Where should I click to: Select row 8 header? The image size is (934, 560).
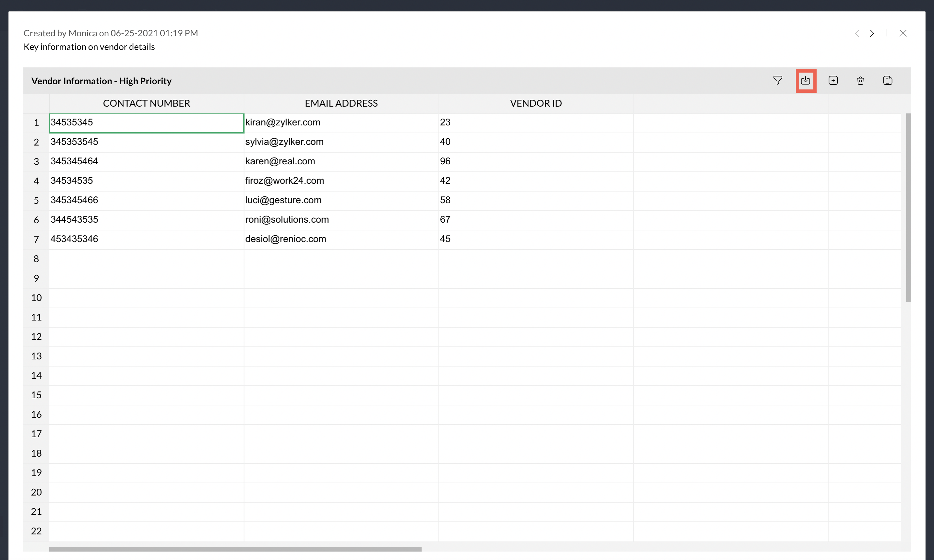click(36, 259)
